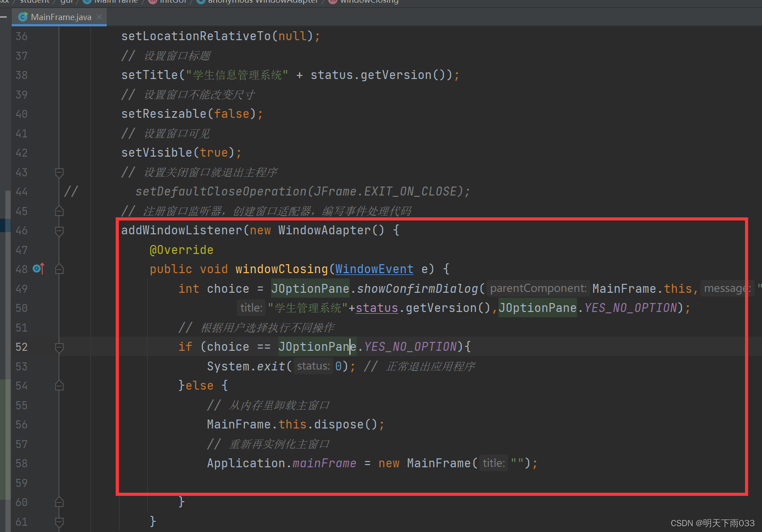Click the showConfirmDialog method call
762x532 pixels.
coord(418,289)
